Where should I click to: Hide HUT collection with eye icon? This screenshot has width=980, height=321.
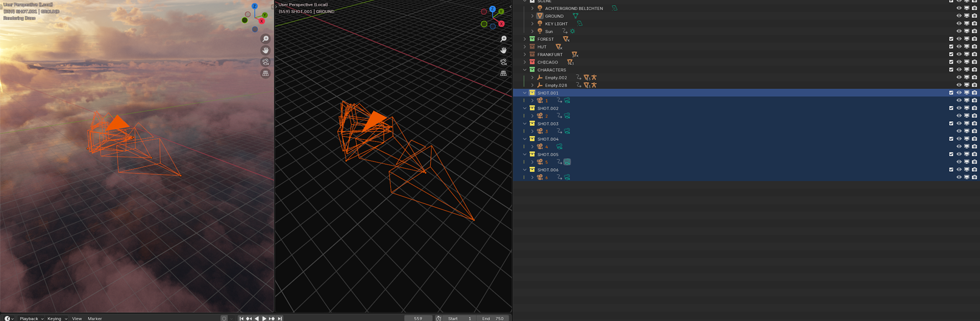pos(959,47)
